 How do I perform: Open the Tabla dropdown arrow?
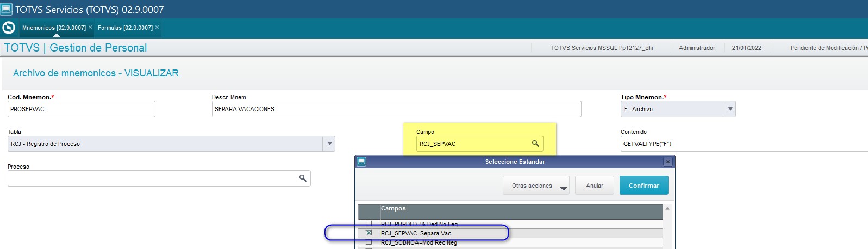[329, 144]
